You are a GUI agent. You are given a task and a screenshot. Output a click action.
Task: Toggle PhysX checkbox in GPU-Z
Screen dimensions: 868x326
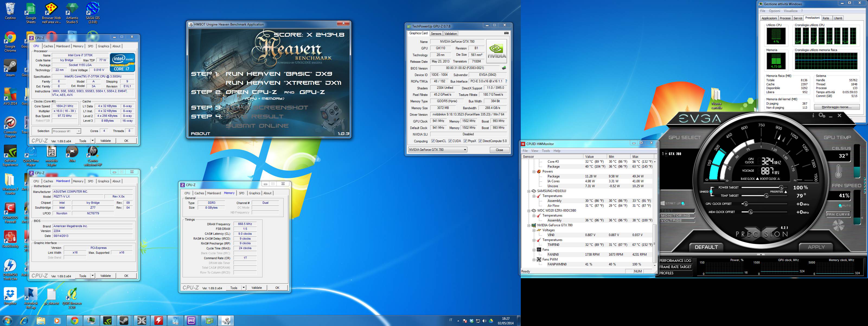[465, 141]
